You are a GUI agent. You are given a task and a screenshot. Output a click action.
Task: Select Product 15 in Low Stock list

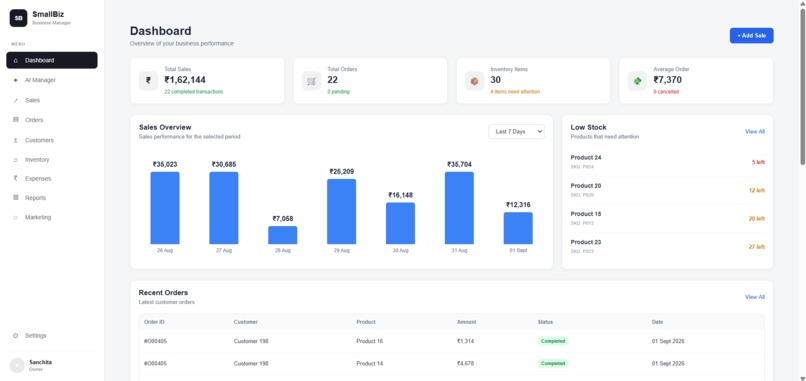click(x=667, y=219)
